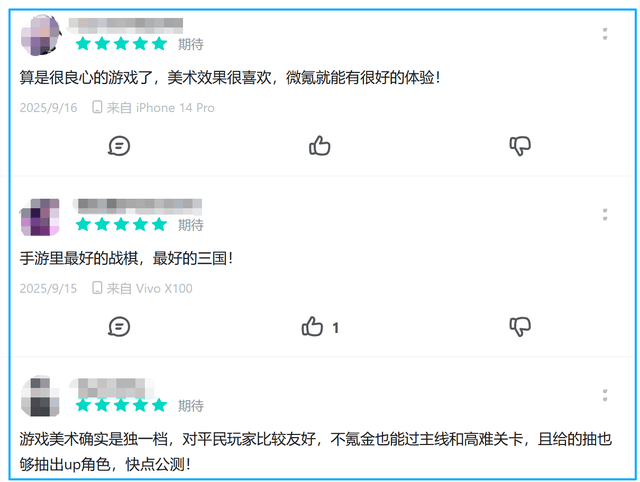The width and height of the screenshot is (640, 482).
Task: Open more options for the third review
Action: (x=605, y=395)
